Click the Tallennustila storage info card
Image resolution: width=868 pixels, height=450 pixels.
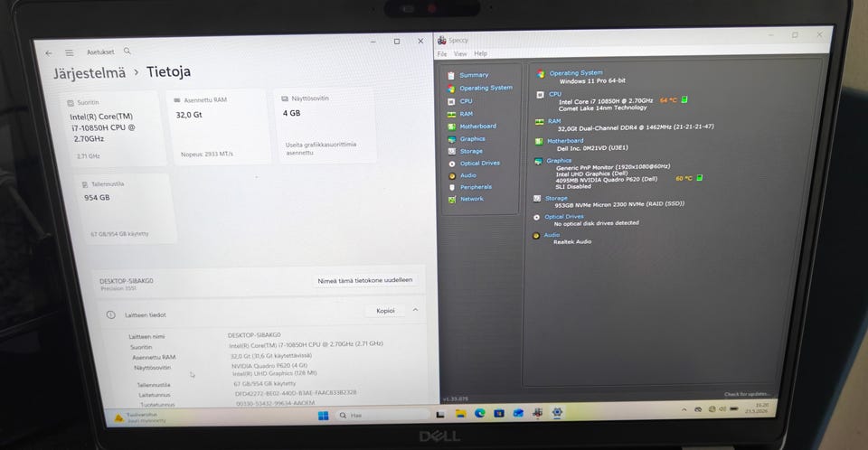(x=127, y=210)
